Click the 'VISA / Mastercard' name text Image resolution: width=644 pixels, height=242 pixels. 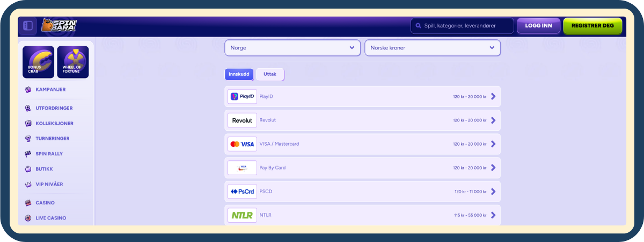(279, 144)
